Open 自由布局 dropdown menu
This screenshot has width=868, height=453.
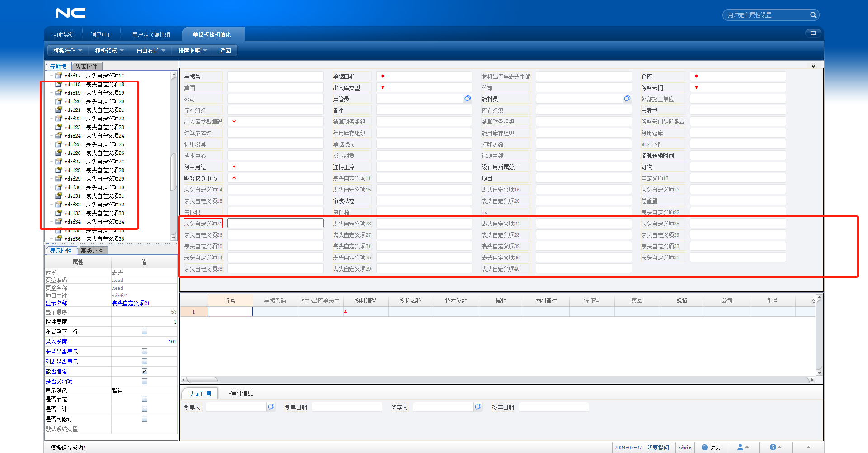151,51
